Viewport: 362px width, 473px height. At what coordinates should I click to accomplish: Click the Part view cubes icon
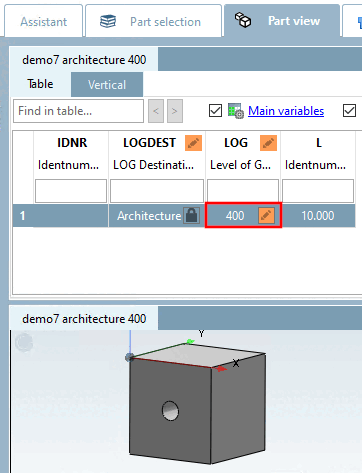pos(243,20)
